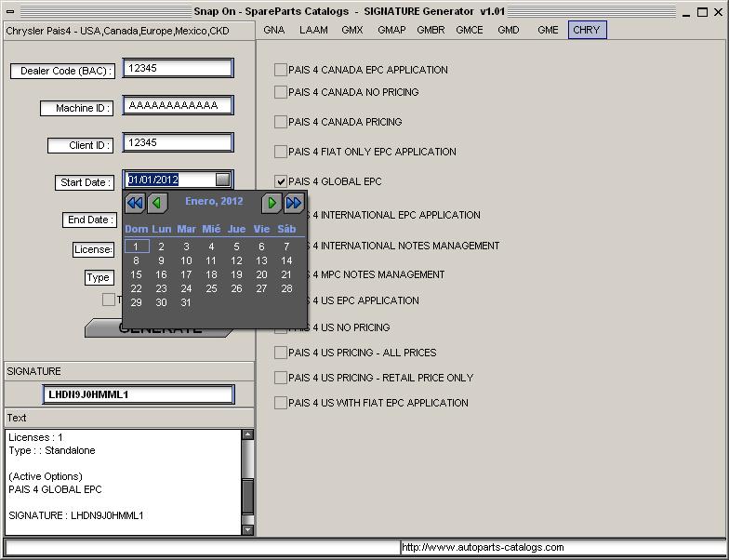This screenshot has width=729, height=560.
Task: Focus the Client ID input field
Action: pyautogui.click(x=179, y=142)
